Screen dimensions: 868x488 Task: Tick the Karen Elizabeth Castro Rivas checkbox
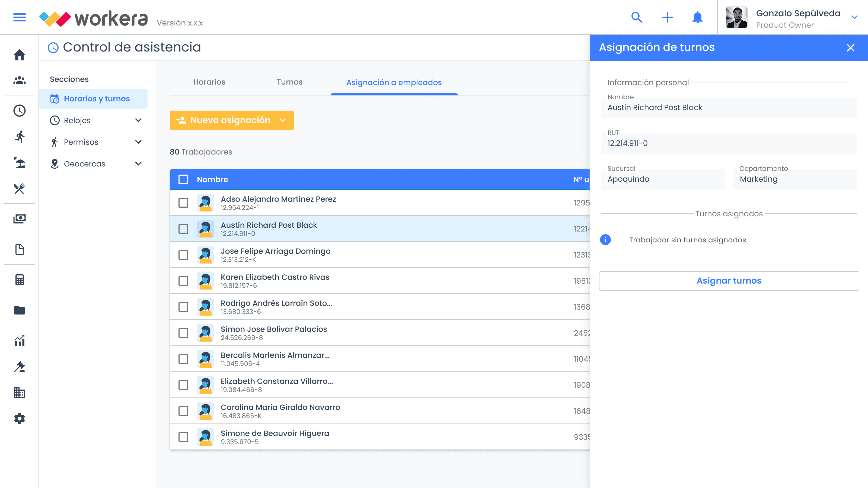point(183,281)
